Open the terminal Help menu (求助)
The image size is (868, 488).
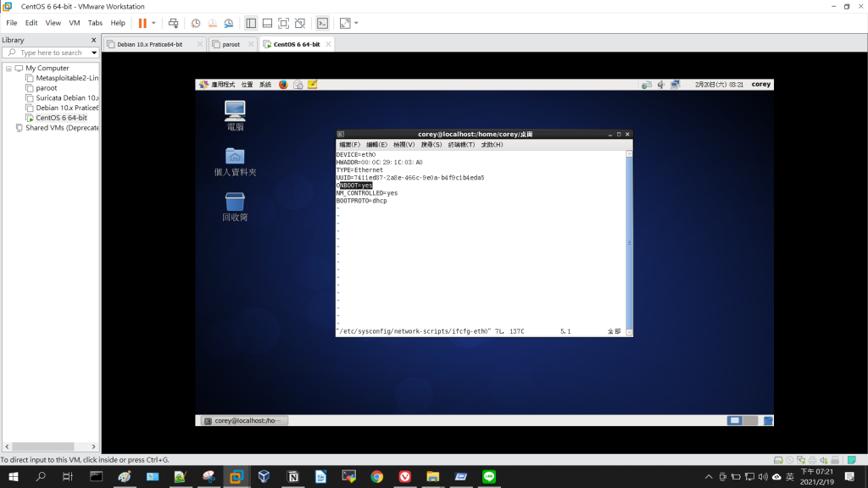[x=492, y=144]
